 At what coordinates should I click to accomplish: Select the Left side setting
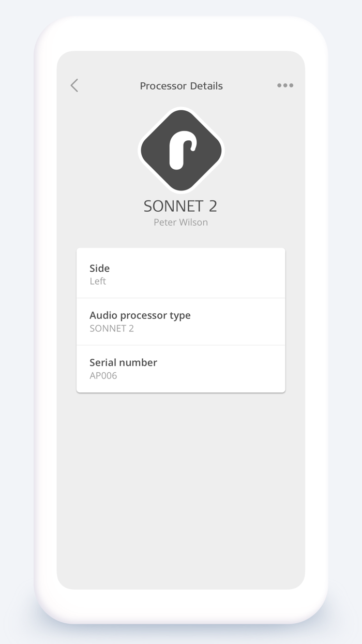98,281
